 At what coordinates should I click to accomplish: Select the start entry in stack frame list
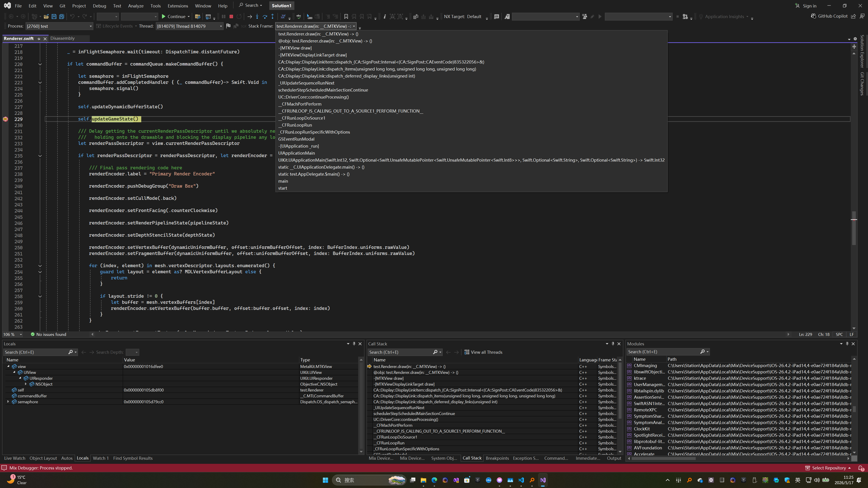[283, 188]
